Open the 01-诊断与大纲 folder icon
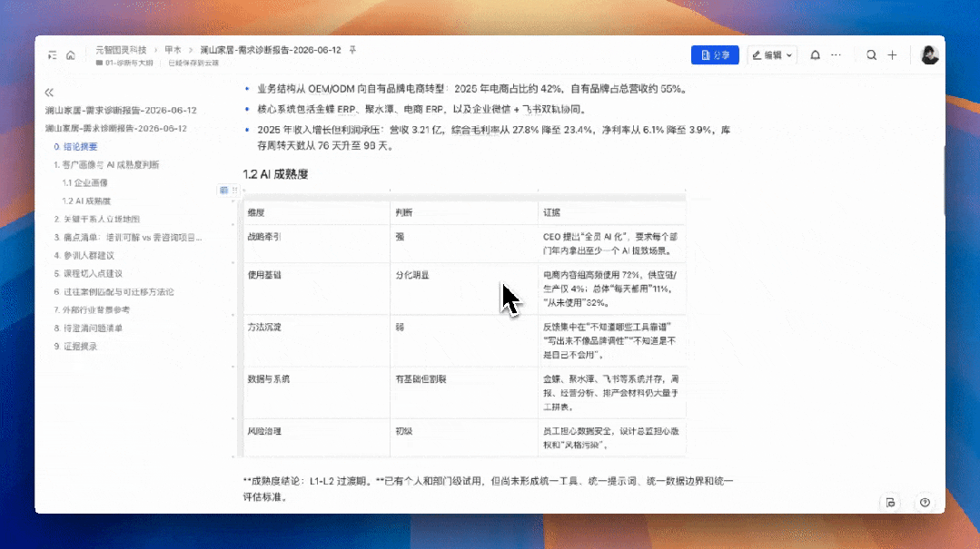The width and height of the screenshot is (980, 549). [x=99, y=64]
